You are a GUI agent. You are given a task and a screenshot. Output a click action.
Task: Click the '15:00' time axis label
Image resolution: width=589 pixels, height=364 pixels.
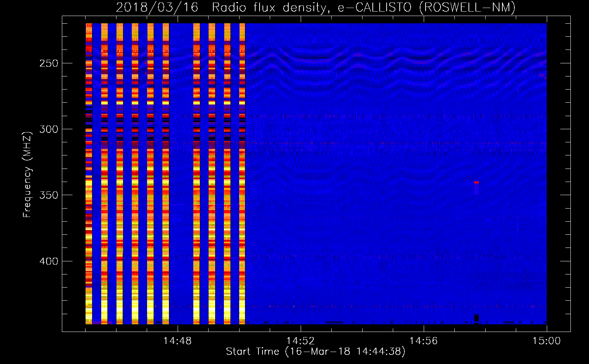coord(546,341)
